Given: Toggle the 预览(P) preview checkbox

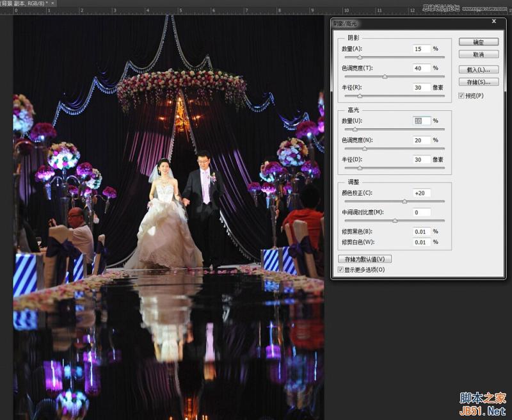Looking at the screenshot, I should coord(461,95).
